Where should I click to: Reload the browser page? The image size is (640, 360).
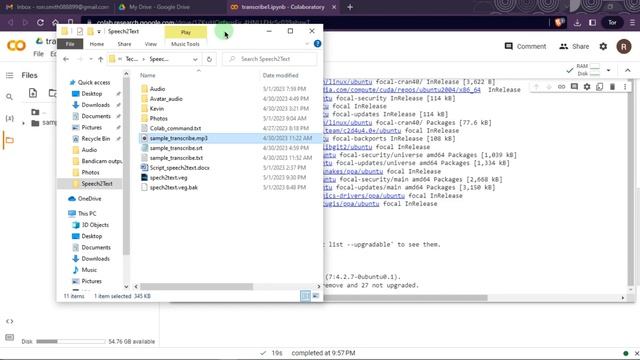click(40, 22)
